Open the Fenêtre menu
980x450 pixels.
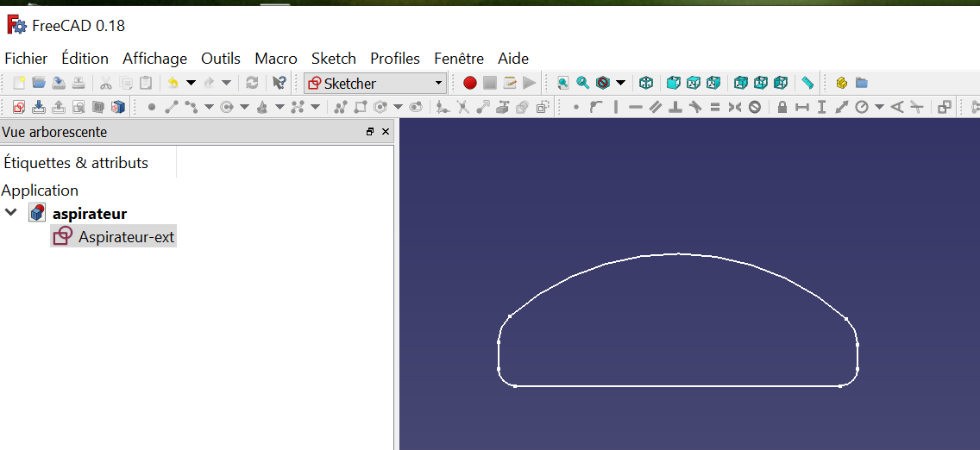(x=459, y=59)
